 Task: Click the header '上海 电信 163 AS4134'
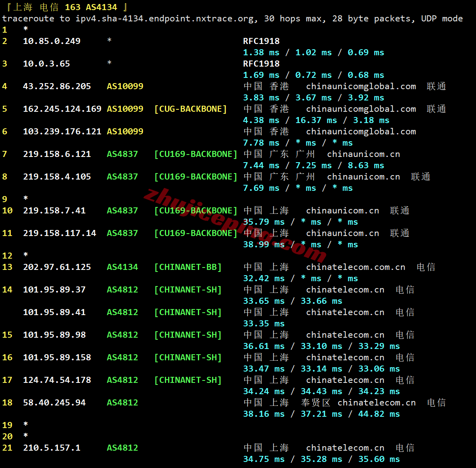(x=65, y=7)
